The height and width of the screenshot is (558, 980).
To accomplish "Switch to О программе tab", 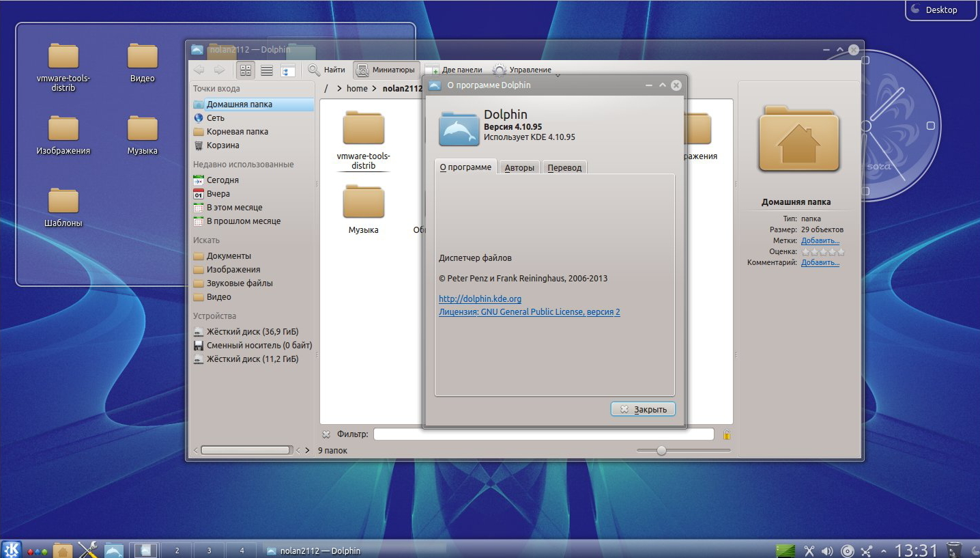I will coord(465,167).
